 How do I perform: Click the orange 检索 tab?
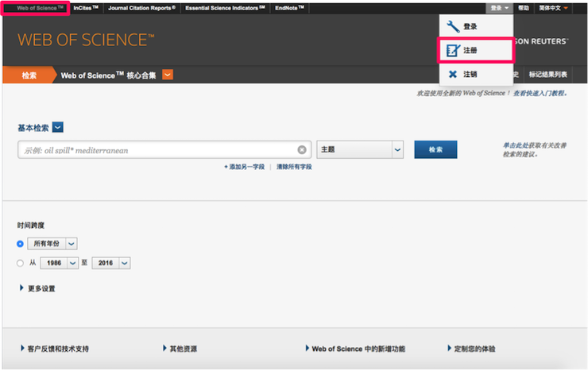click(29, 75)
